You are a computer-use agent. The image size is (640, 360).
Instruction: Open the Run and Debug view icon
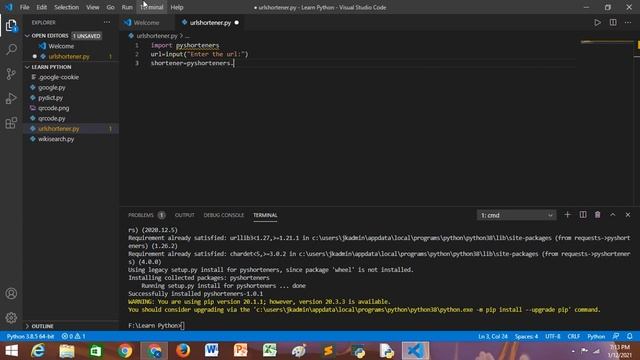click(x=11, y=98)
